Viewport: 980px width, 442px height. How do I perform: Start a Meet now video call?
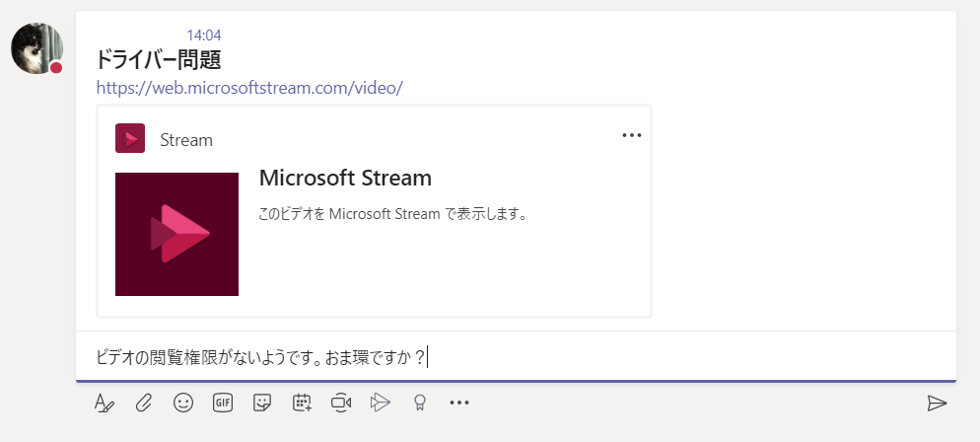coord(341,403)
